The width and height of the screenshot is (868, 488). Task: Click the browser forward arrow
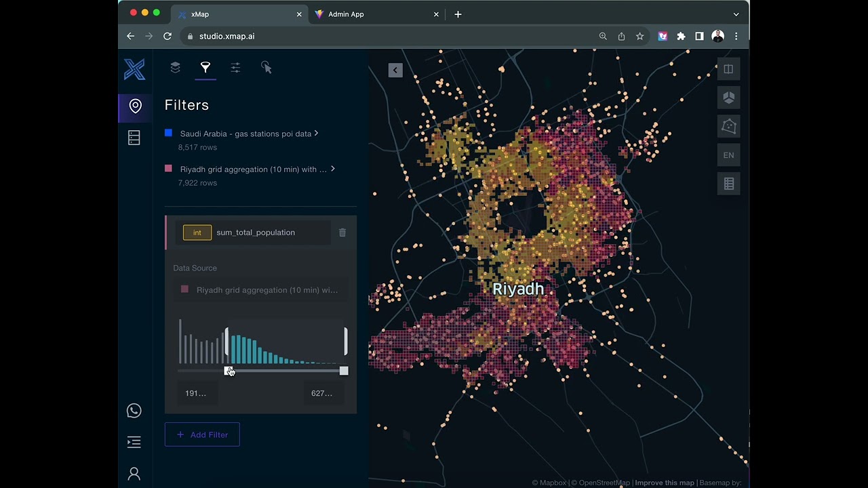149,36
